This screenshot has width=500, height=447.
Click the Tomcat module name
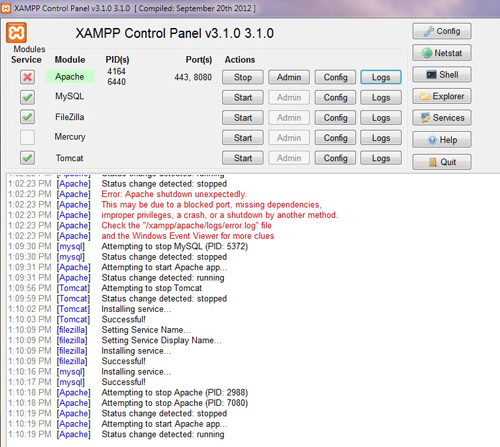click(x=69, y=158)
